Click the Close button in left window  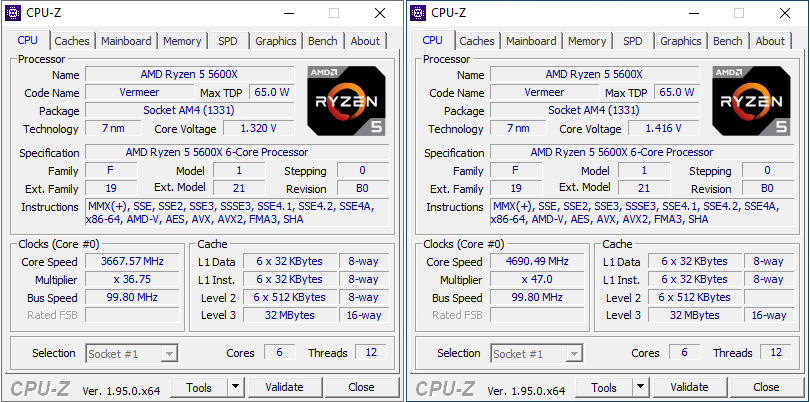(x=361, y=387)
